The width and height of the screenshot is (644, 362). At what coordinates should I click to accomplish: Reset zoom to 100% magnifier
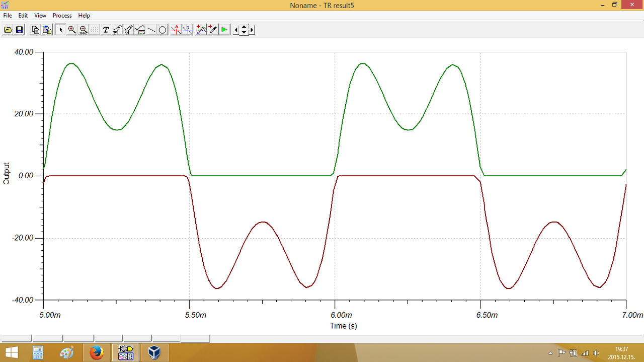tap(84, 30)
